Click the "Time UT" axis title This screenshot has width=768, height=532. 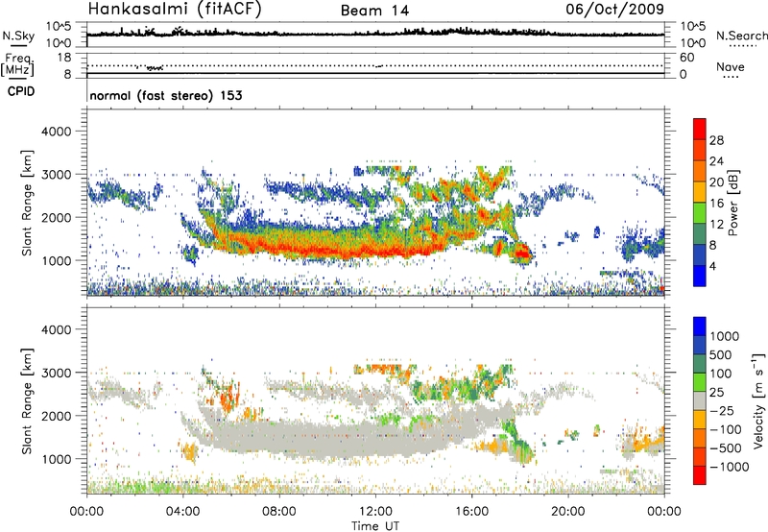coord(375,526)
